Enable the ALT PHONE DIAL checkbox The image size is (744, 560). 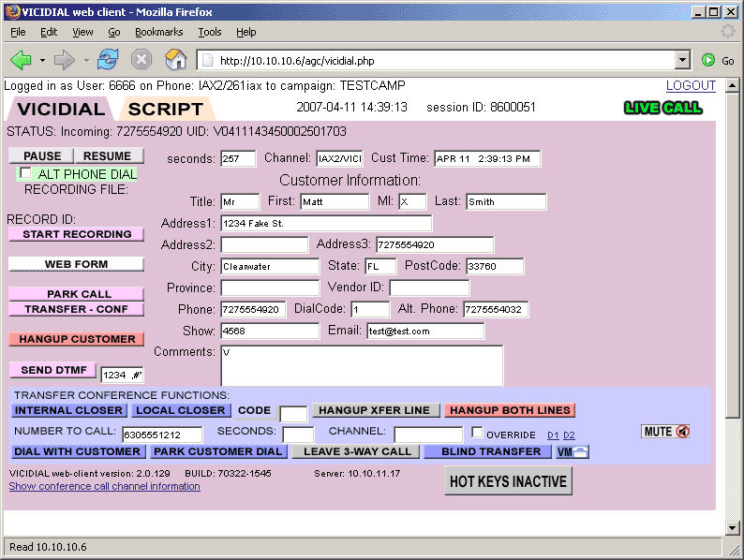tap(25, 173)
